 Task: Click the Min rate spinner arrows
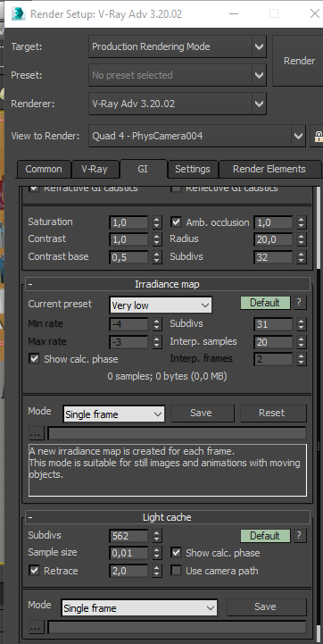pyautogui.click(x=157, y=324)
